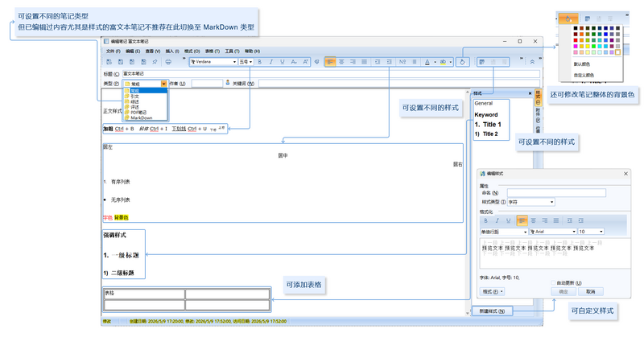Close the 样式 side panel
Screen dimensions: 644x362
(530, 93)
